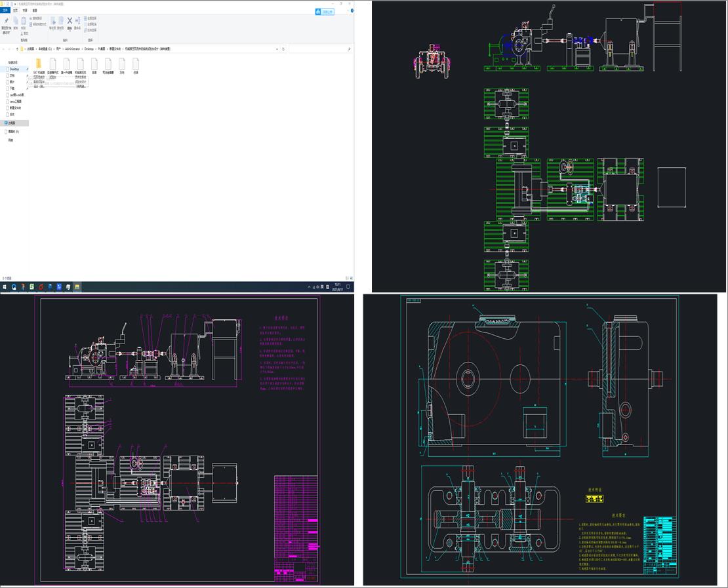Open the address bar history dropdown arrow

tap(277, 49)
